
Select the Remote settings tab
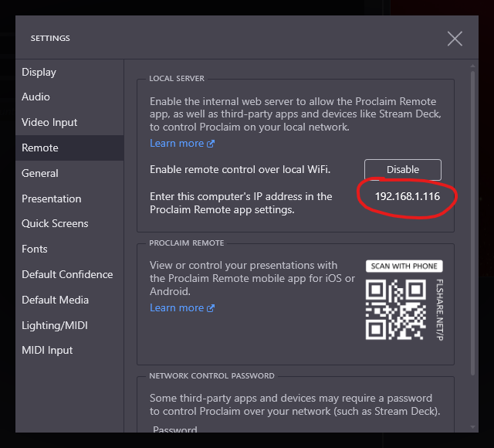(x=69, y=148)
